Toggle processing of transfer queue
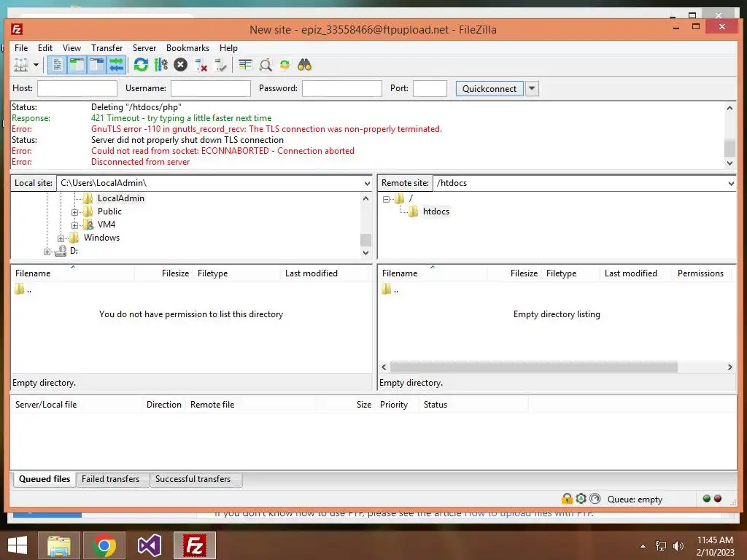 pos(161,65)
